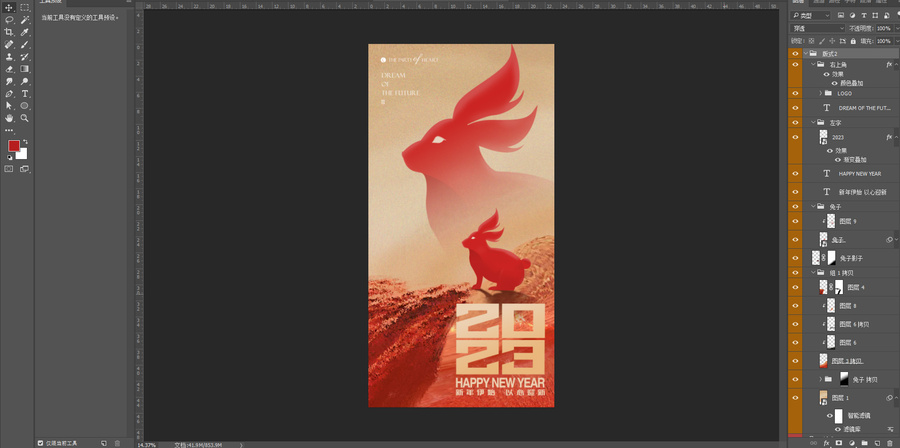
Task: Select the Path Selection tool
Action: tap(9, 106)
